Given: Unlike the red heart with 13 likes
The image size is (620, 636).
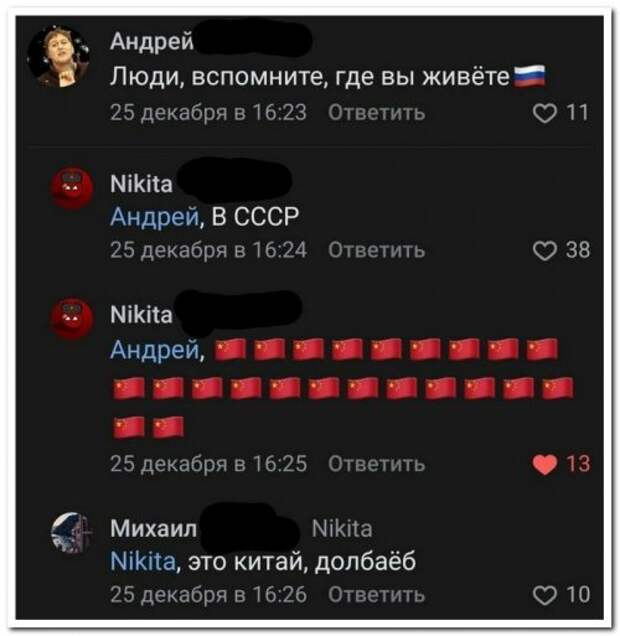Looking at the screenshot, I should [x=544, y=464].
